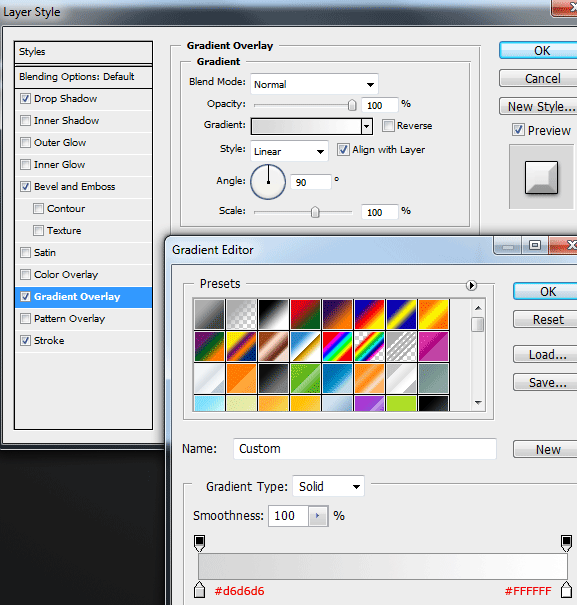Click the New Style... button
Image resolution: width=577 pixels, height=605 pixels.
538,106
